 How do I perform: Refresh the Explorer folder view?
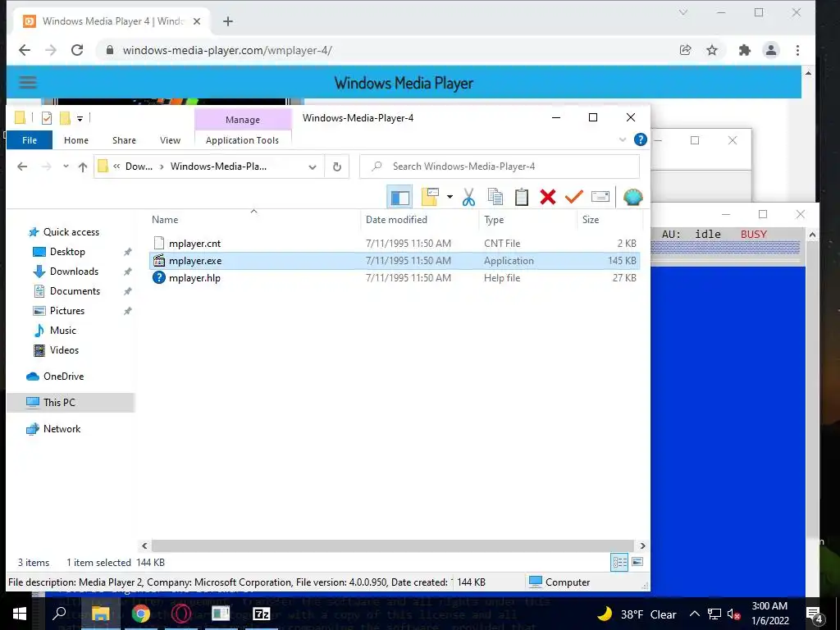click(x=337, y=167)
